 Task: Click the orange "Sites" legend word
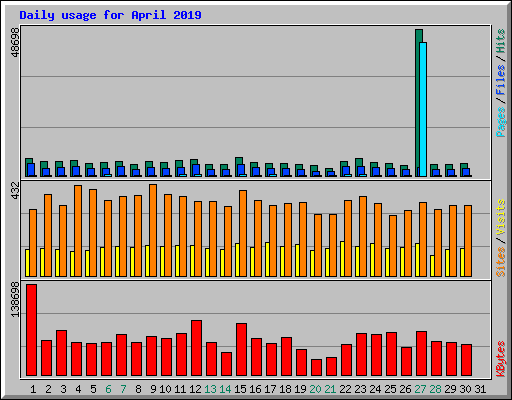[x=500, y=262]
